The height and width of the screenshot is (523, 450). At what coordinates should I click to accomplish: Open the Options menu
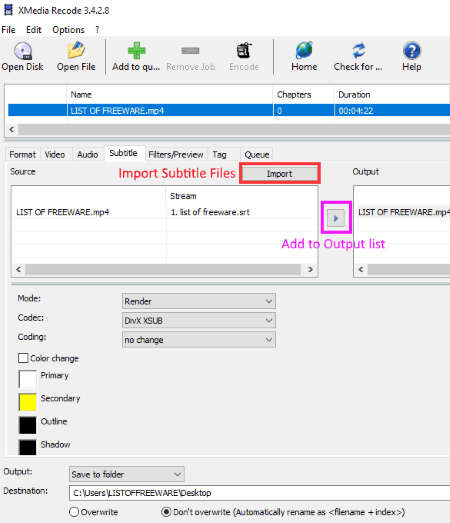pyautogui.click(x=68, y=30)
